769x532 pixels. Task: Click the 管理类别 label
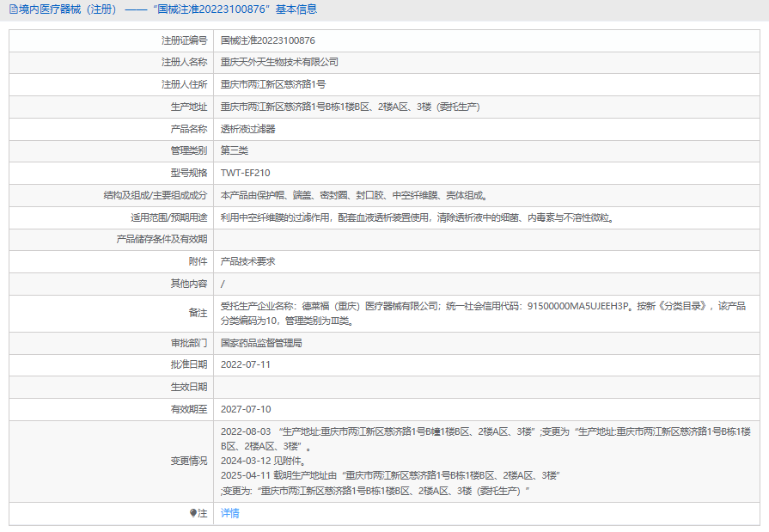point(189,150)
